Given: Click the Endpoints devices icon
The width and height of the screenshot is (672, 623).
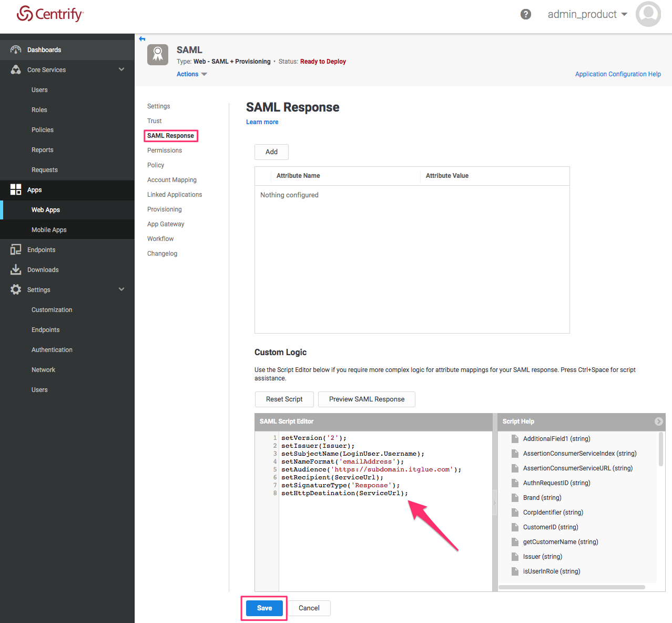Looking at the screenshot, I should coord(16,249).
